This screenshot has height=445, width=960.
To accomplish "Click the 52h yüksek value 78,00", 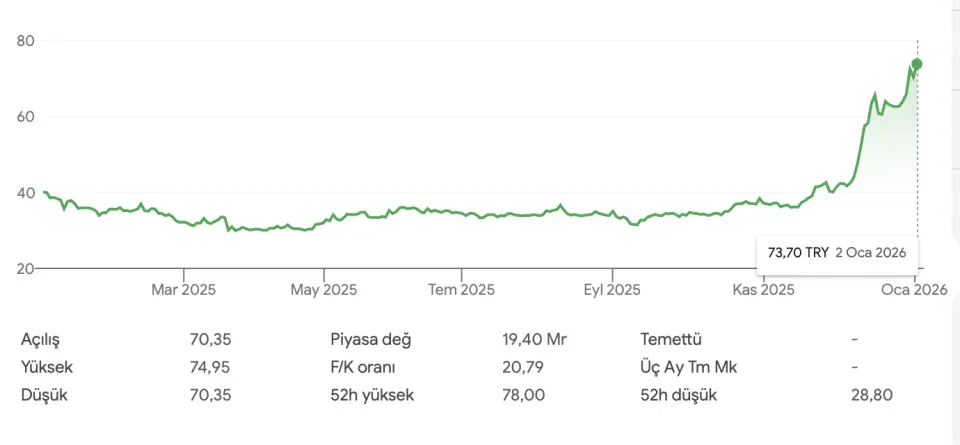I will pos(523,395).
